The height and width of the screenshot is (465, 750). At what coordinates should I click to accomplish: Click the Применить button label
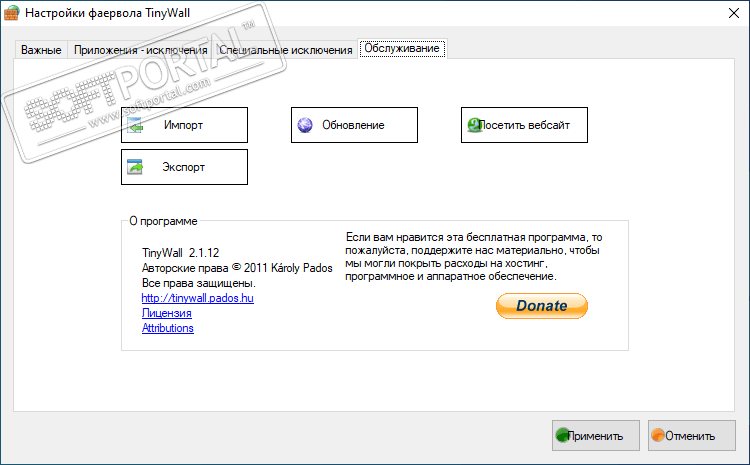click(595, 436)
